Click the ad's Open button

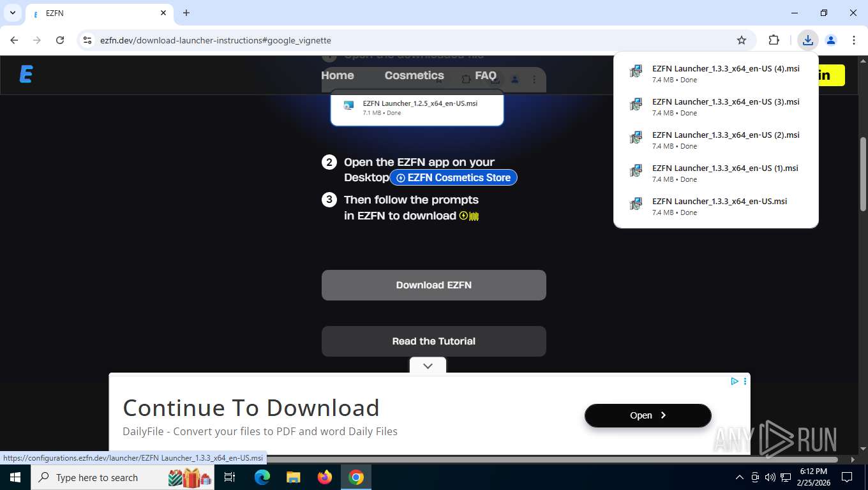pyautogui.click(x=648, y=415)
